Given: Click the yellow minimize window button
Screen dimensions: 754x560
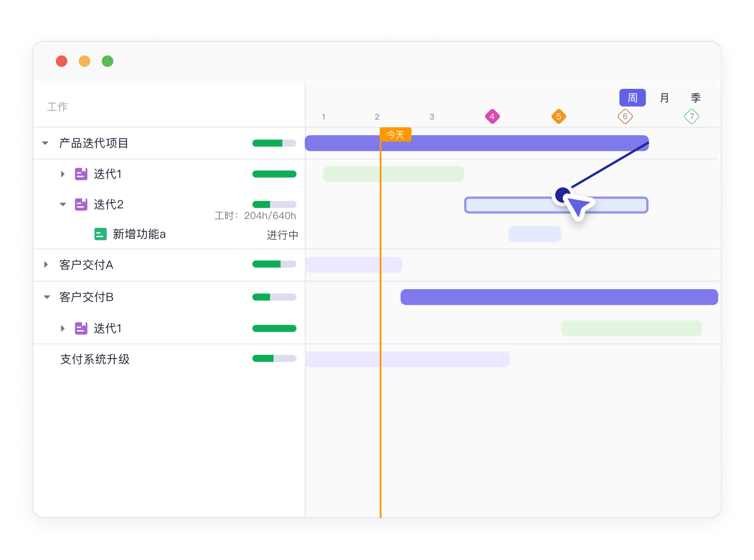Looking at the screenshot, I should click(85, 61).
